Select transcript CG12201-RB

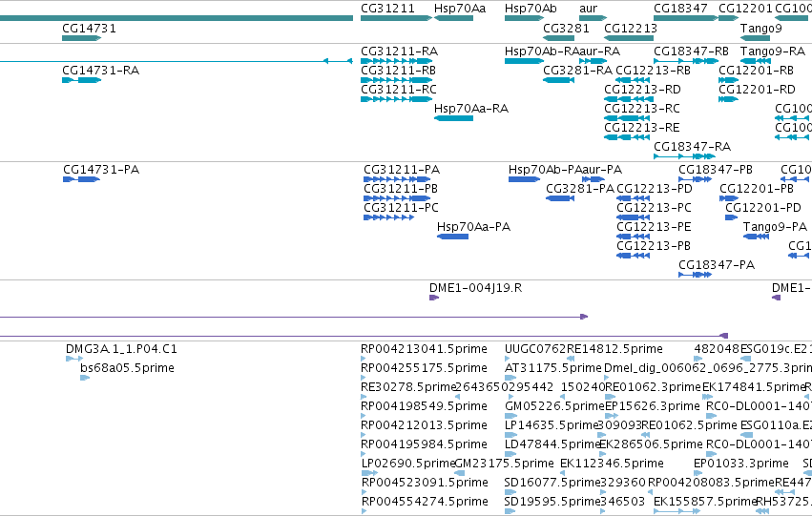[756, 71]
